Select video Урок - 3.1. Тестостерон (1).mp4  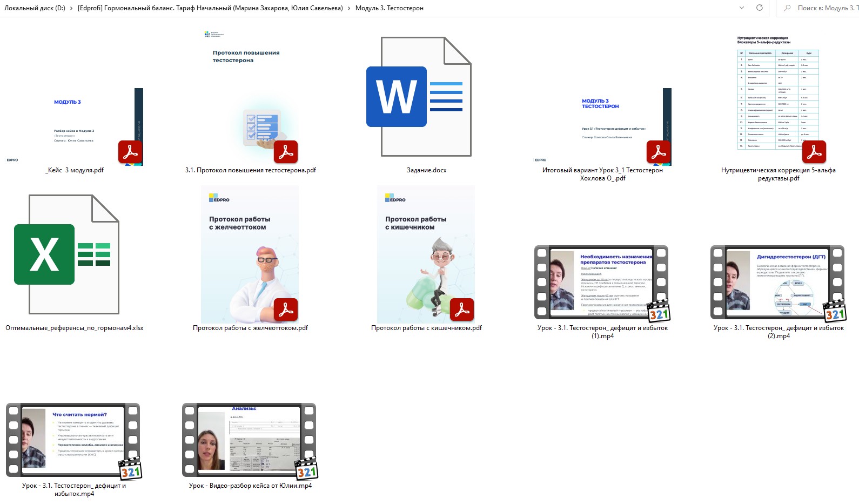602,283
